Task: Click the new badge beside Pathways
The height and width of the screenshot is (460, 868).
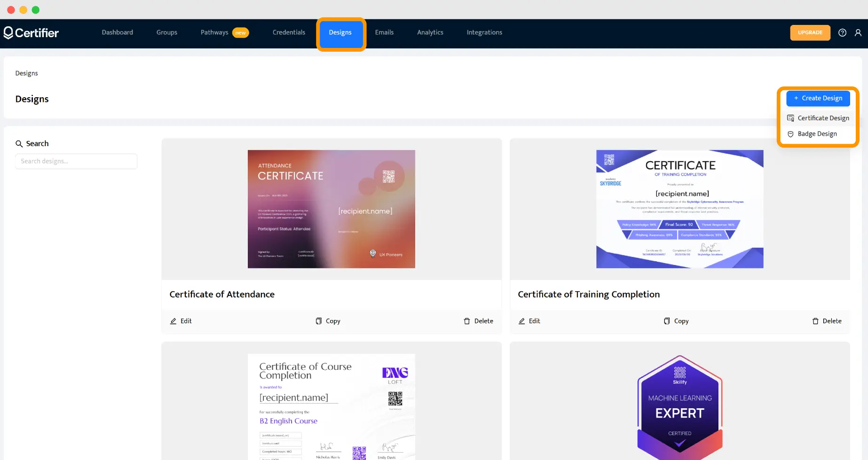Action: (241, 33)
